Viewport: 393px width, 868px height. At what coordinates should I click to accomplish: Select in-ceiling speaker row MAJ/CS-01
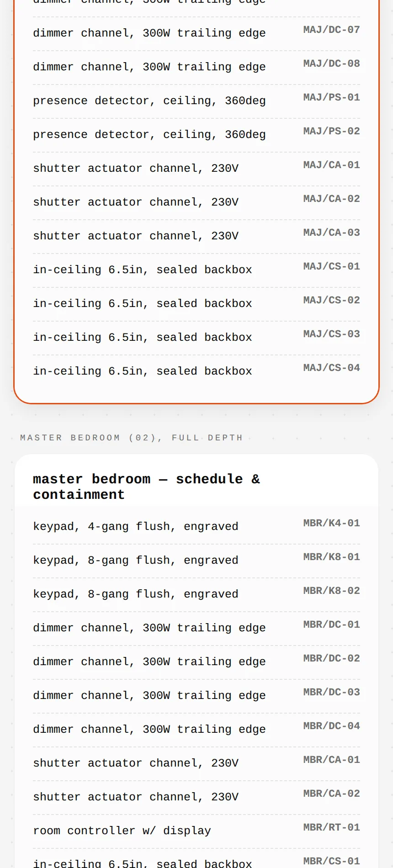click(x=196, y=270)
